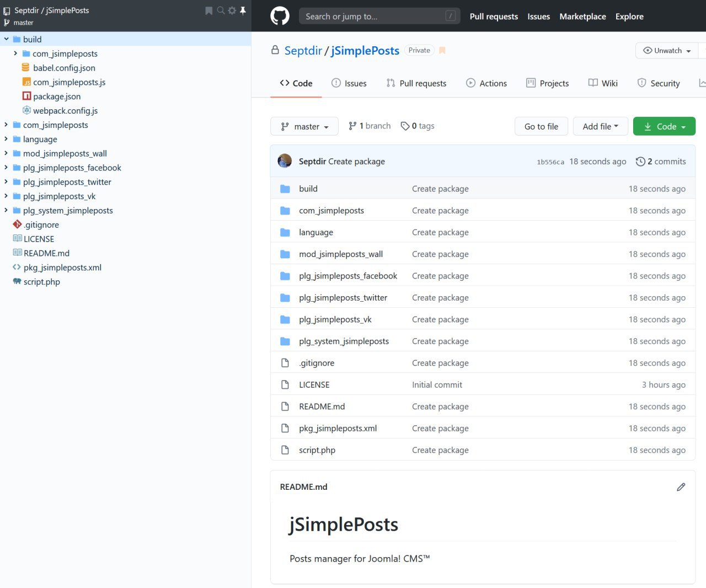This screenshot has height=588, width=706.
Task: Toggle the Unwatch button
Action: pyautogui.click(x=667, y=51)
